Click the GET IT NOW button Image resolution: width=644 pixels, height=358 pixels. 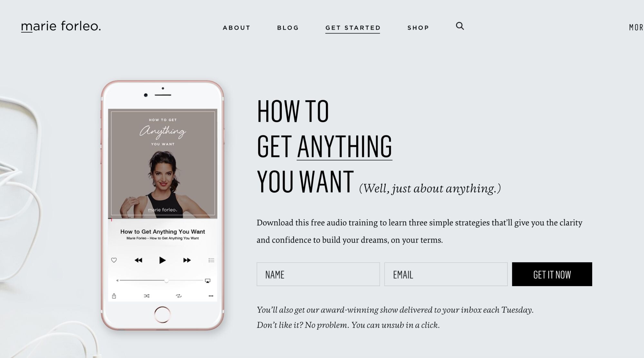pos(552,274)
